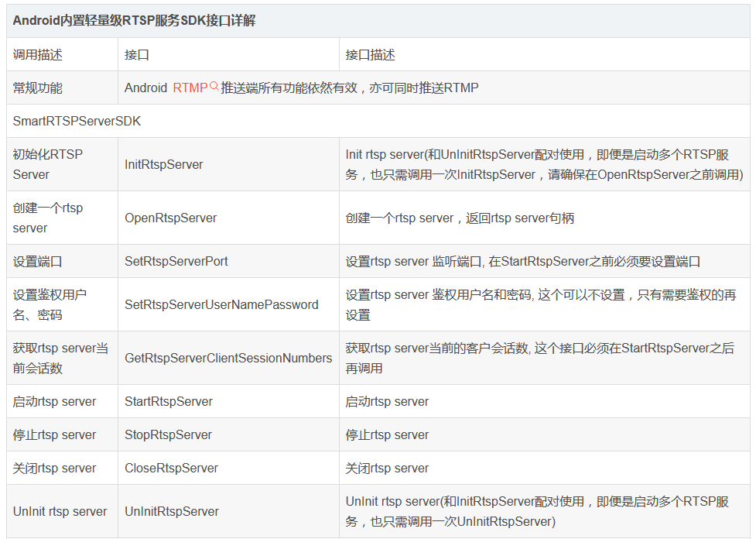
Task: Select the '设置端口' cell
Action: [62, 262]
